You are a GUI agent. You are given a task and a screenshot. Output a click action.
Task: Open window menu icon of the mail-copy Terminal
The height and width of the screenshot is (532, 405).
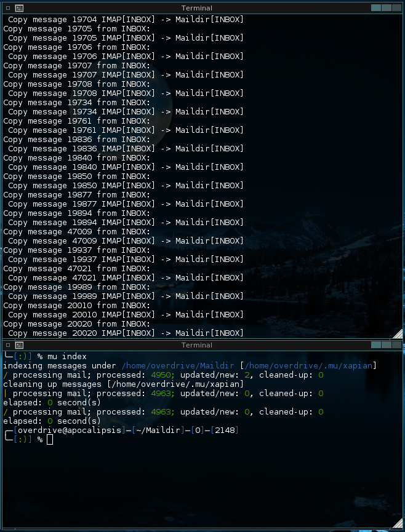tap(8, 8)
